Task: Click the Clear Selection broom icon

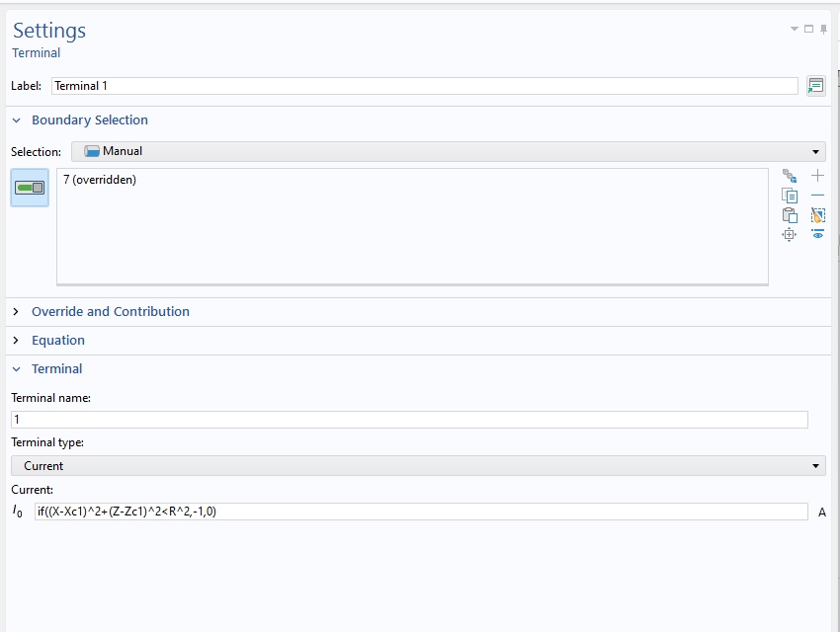Action: 817,215
